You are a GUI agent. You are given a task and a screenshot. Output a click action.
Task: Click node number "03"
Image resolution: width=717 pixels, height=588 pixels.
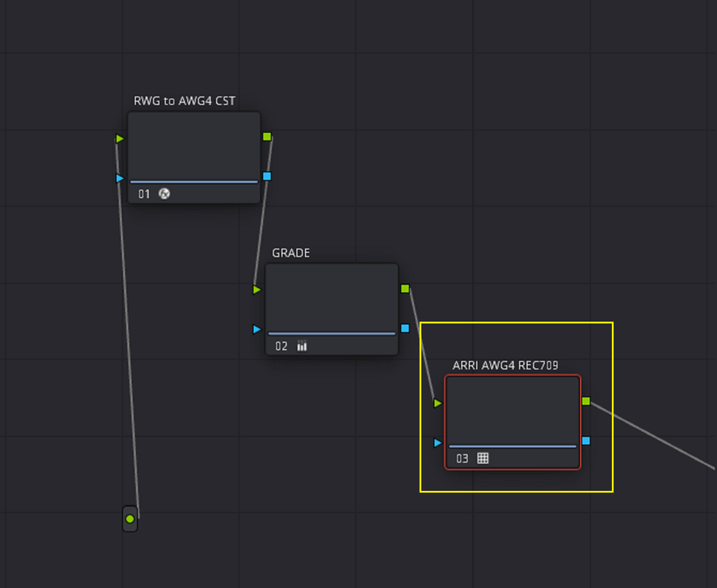pyautogui.click(x=462, y=459)
